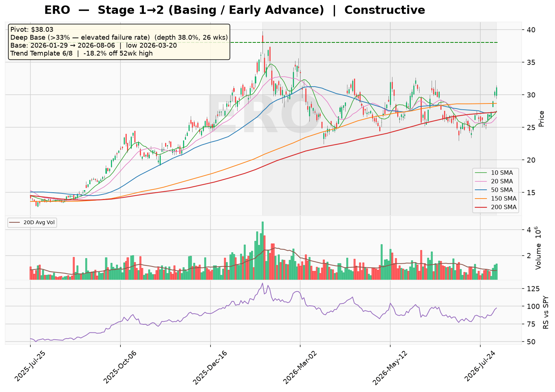Select the RS axis value 50
The image size is (555, 392).
point(530,342)
